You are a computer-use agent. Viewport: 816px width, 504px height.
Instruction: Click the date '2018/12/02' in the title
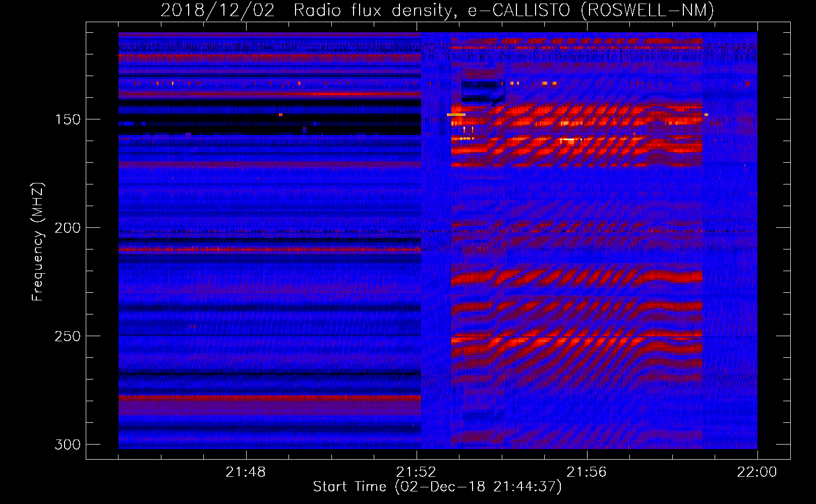218,10
